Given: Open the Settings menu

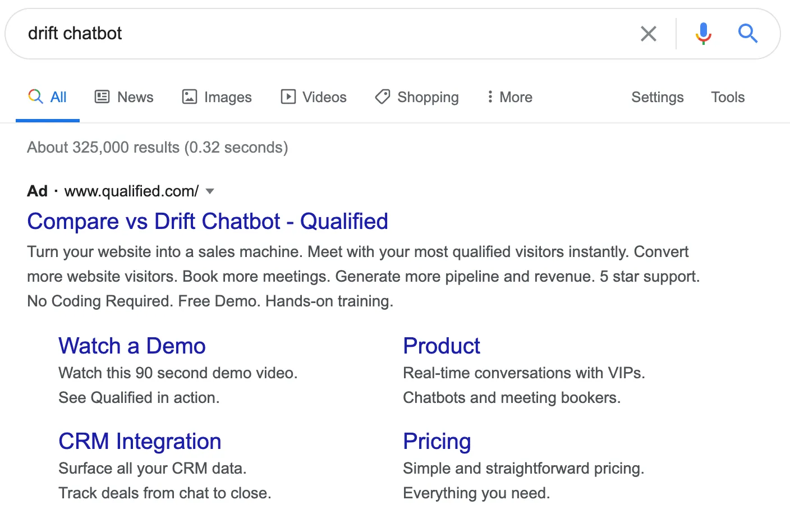Looking at the screenshot, I should click(x=657, y=97).
